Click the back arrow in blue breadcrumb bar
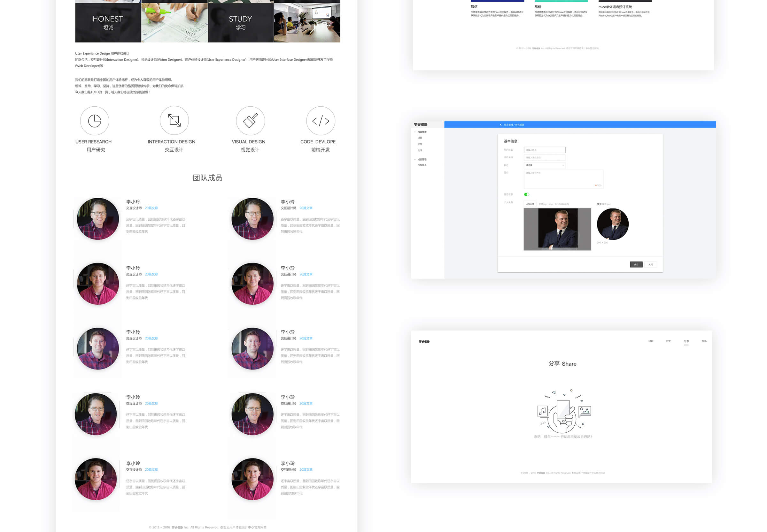Image resolution: width=767 pixels, height=532 pixels. pyautogui.click(x=500, y=125)
